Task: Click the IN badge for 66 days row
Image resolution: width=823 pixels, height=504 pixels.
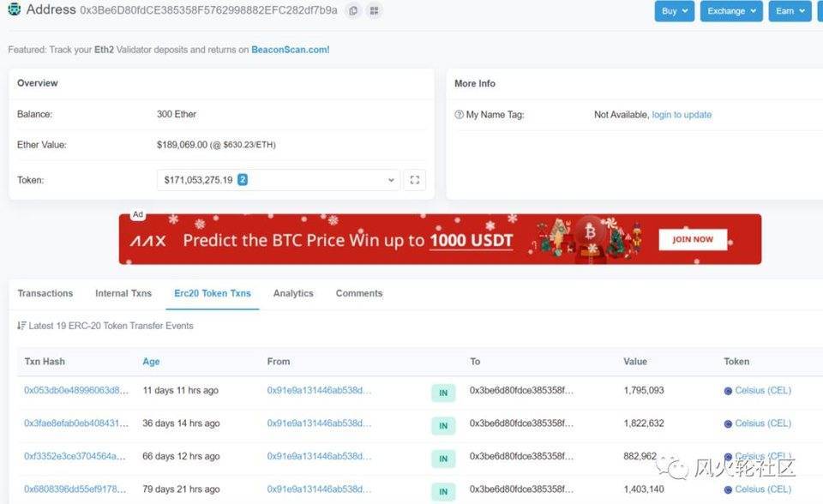Action: pos(443,459)
